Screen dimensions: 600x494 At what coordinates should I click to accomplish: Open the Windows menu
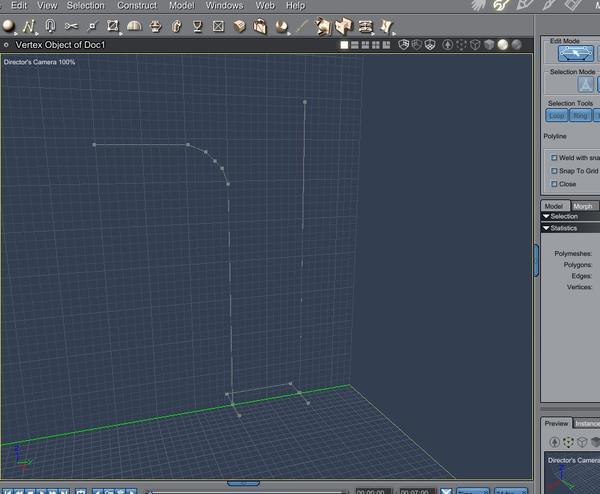click(224, 5)
